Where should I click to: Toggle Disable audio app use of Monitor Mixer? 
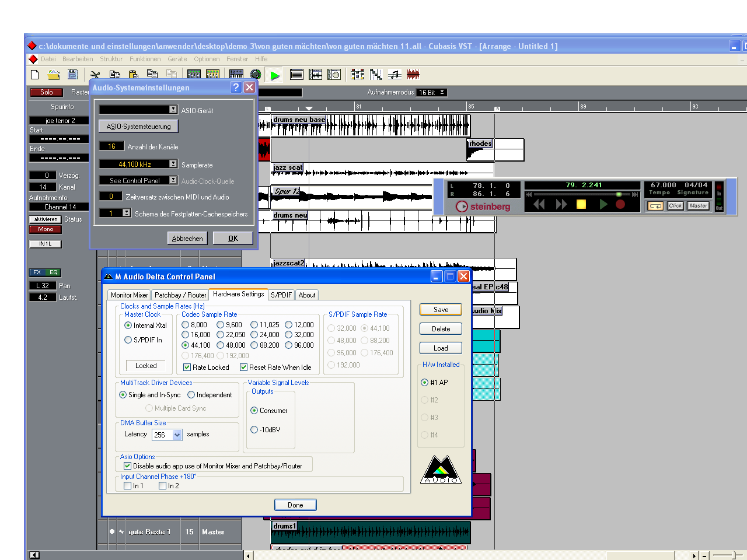click(x=128, y=466)
